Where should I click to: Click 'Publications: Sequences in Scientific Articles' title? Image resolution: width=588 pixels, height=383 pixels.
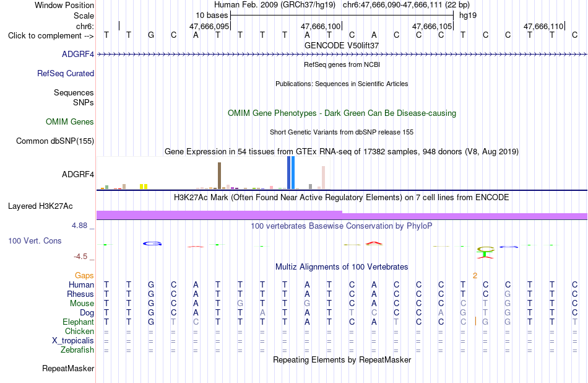pyautogui.click(x=342, y=84)
